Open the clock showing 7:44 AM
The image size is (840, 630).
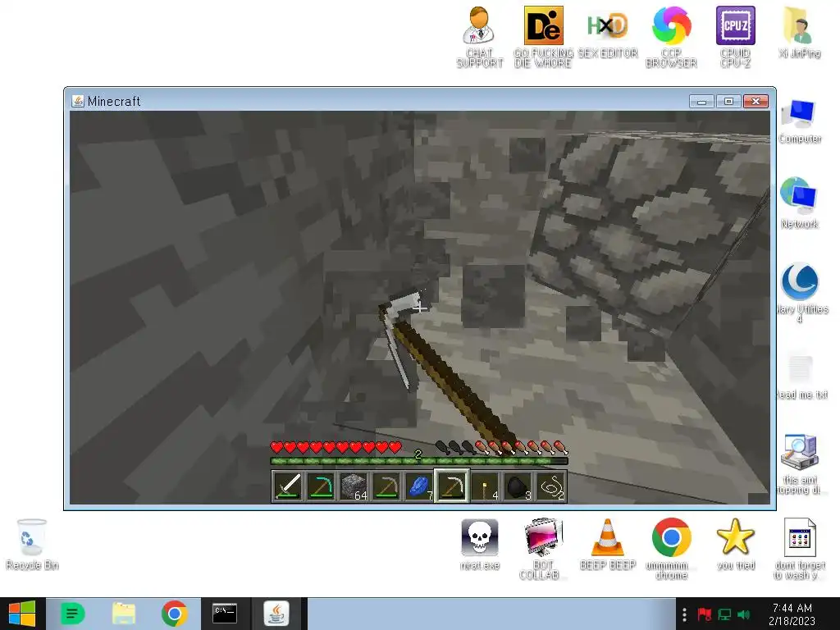coord(792,614)
